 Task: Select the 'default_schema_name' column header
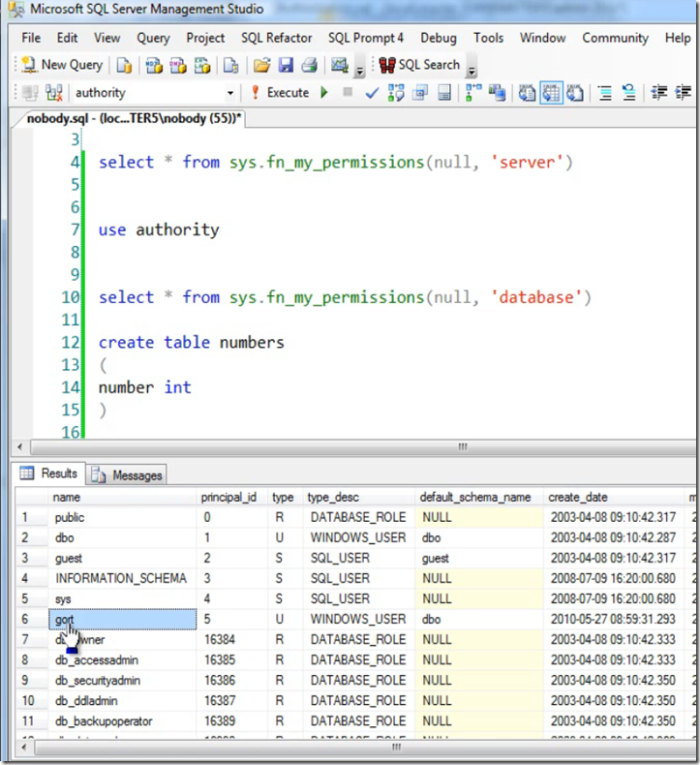(x=479, y=497)
